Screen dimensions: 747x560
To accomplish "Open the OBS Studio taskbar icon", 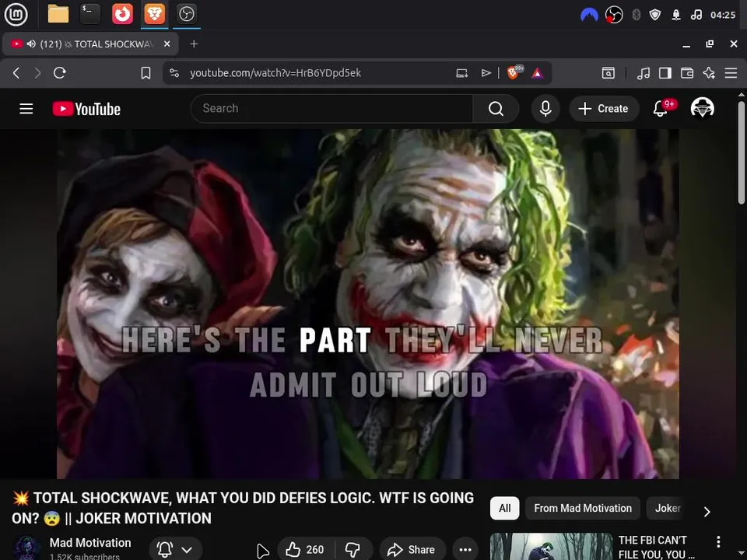I will click(186, 14).
